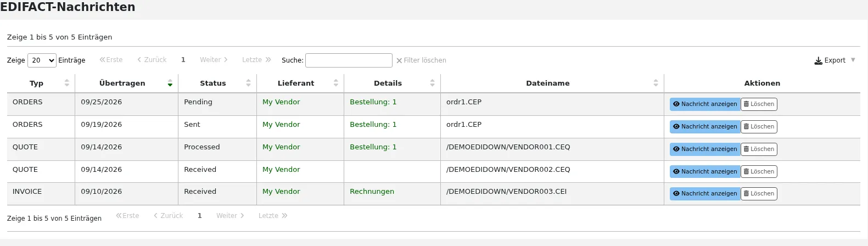Click Weiter in bottom pagination

click(230, 216)
